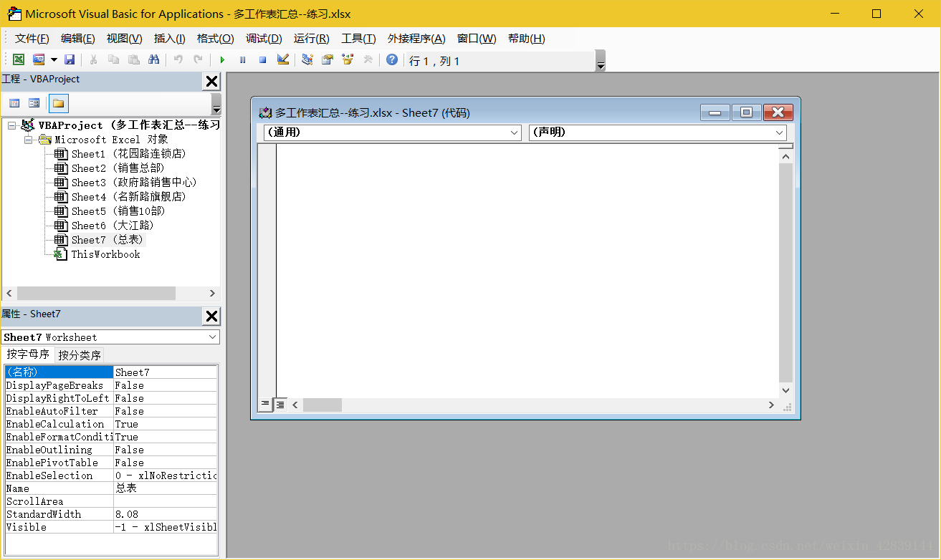
Task: Click the StandardWidth value 8.08
Action: click(165, 514)
